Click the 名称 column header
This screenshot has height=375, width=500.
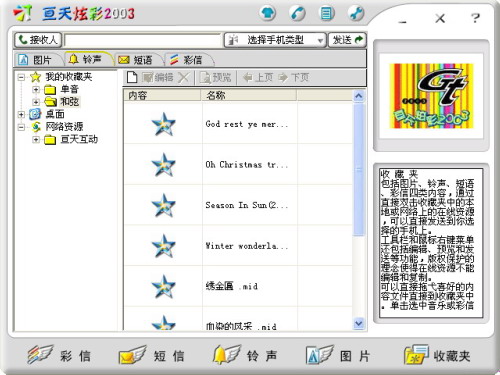(249, 95)
